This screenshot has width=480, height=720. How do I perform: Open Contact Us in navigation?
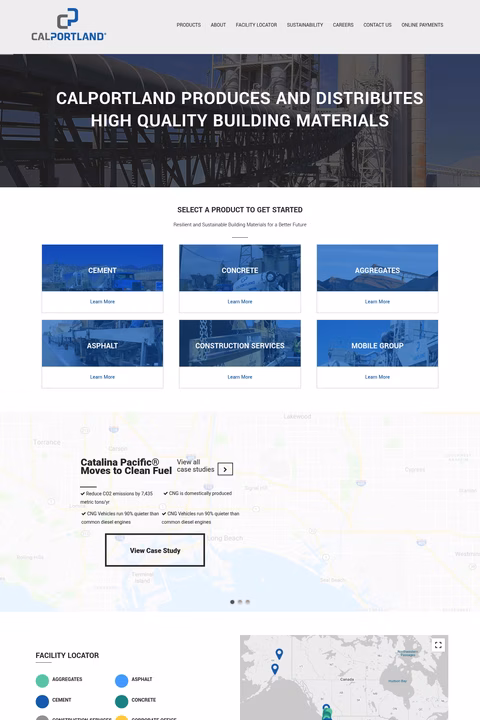click(x=378, y=25)
